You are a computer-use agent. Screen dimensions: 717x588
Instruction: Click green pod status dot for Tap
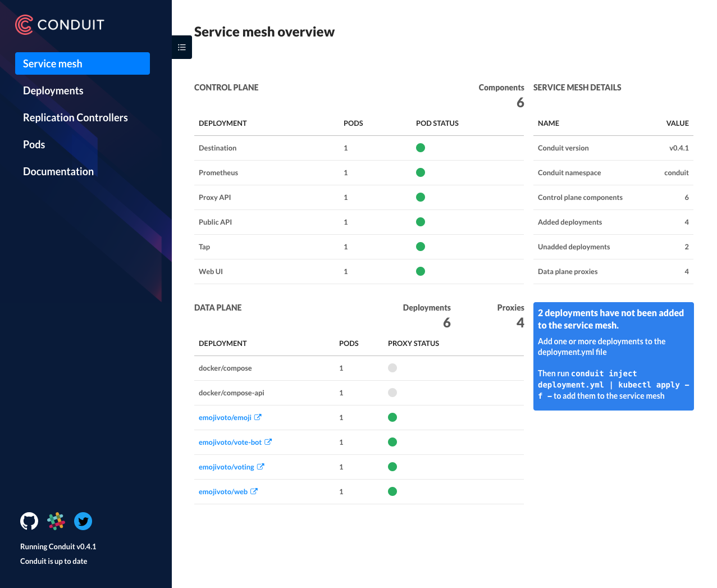[x=421, y=247]
